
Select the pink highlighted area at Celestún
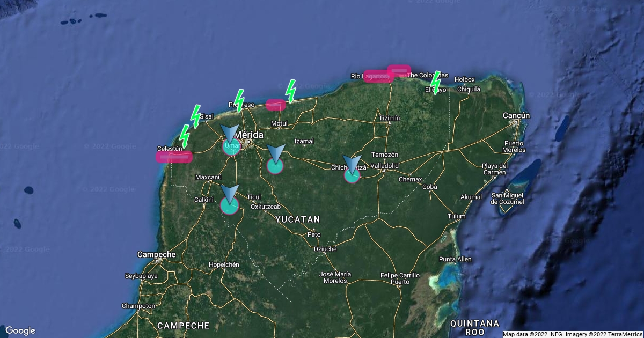174,157
